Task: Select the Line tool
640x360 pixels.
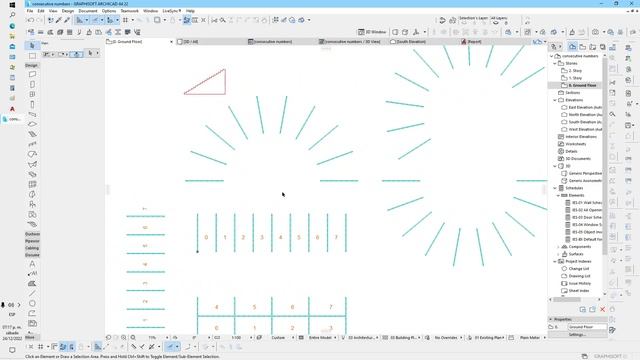Action: [x=32, y=293]
